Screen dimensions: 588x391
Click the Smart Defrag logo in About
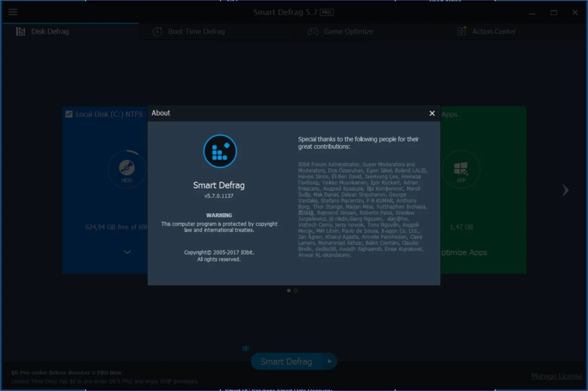pyautogui.click(x=220, y=151)
